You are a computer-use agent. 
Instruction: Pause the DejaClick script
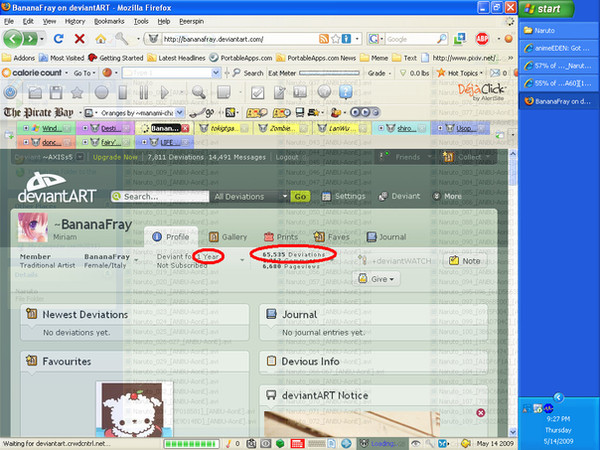point(143,92)
